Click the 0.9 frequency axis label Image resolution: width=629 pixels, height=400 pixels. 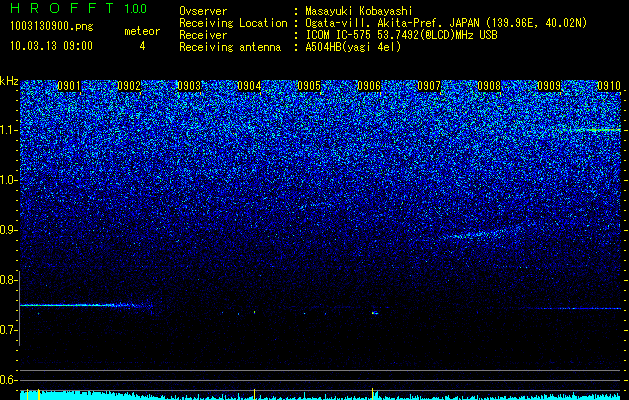(x=8, y=230)
